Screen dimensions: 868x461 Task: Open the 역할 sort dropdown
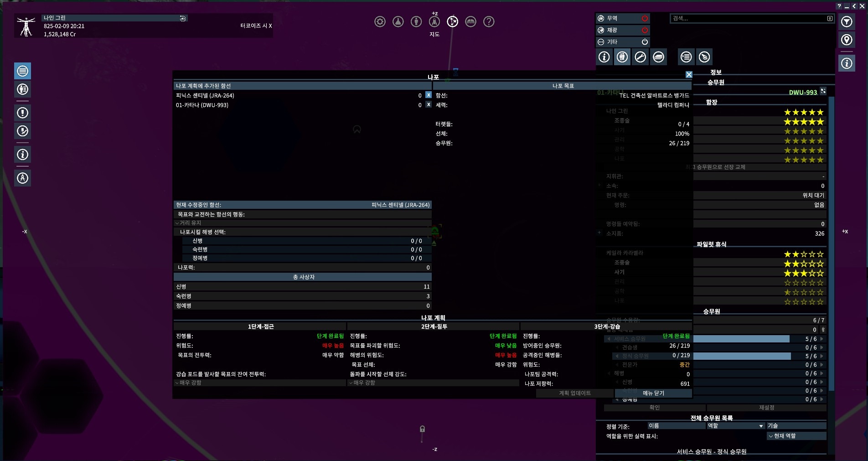coord(736,426)
